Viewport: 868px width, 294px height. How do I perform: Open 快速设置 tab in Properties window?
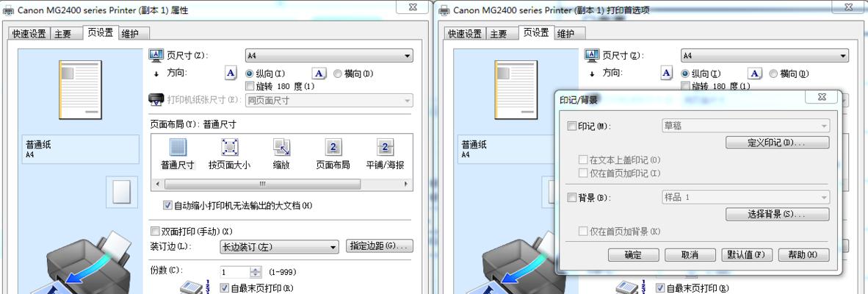coord(29,34)
